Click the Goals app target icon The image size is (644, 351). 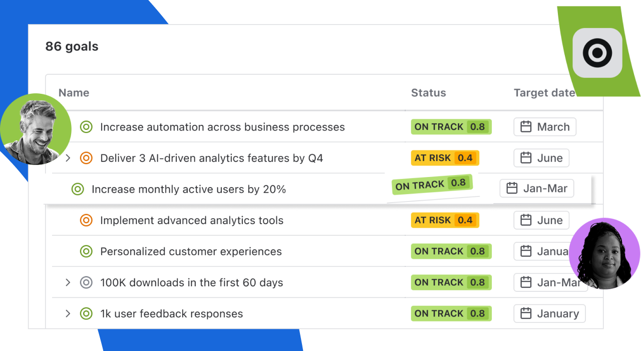click(x=597, y=53)
